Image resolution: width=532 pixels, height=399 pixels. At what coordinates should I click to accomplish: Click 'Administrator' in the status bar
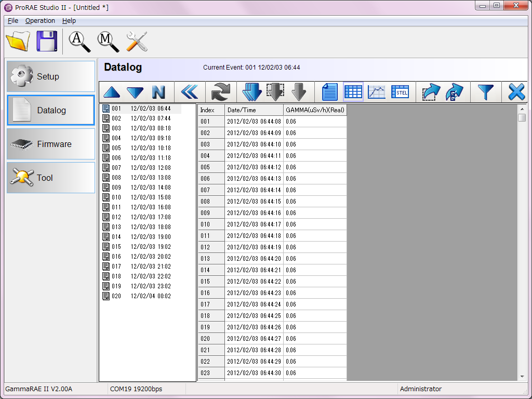click(421, 389)
